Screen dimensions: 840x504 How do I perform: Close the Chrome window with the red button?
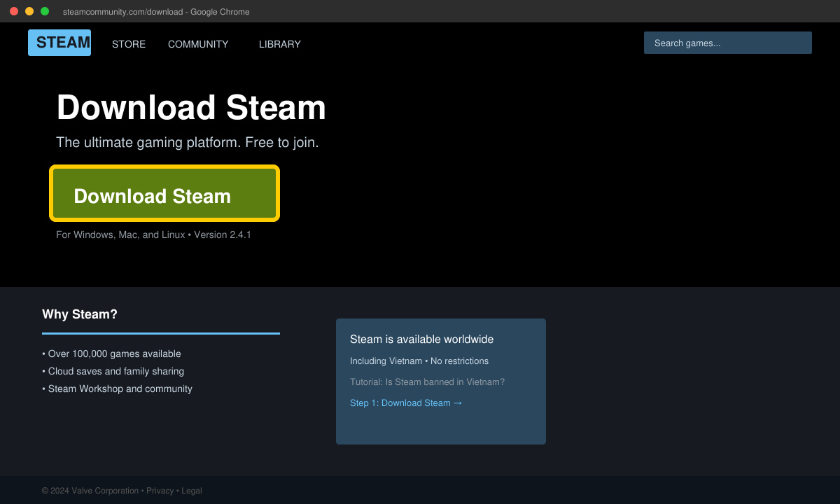coord(14,11)
